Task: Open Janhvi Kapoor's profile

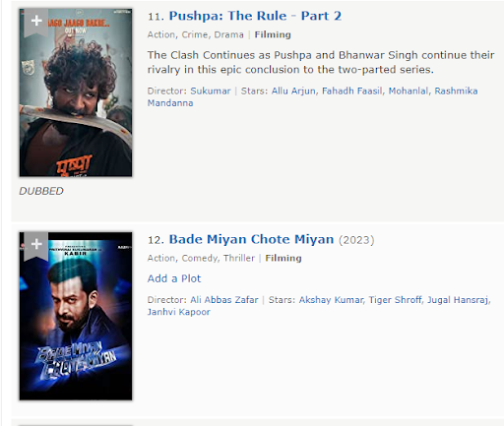Action: tap(178, 312)
